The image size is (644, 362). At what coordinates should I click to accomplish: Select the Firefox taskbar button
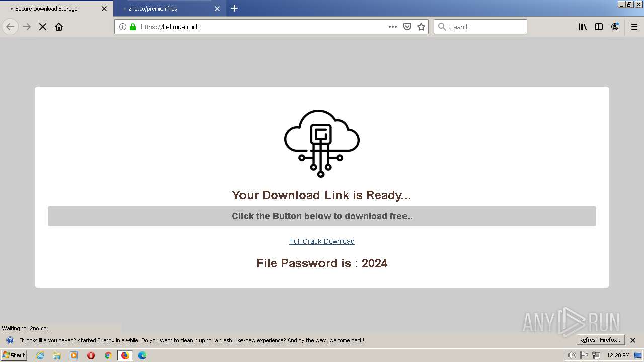tap(125, 355)
